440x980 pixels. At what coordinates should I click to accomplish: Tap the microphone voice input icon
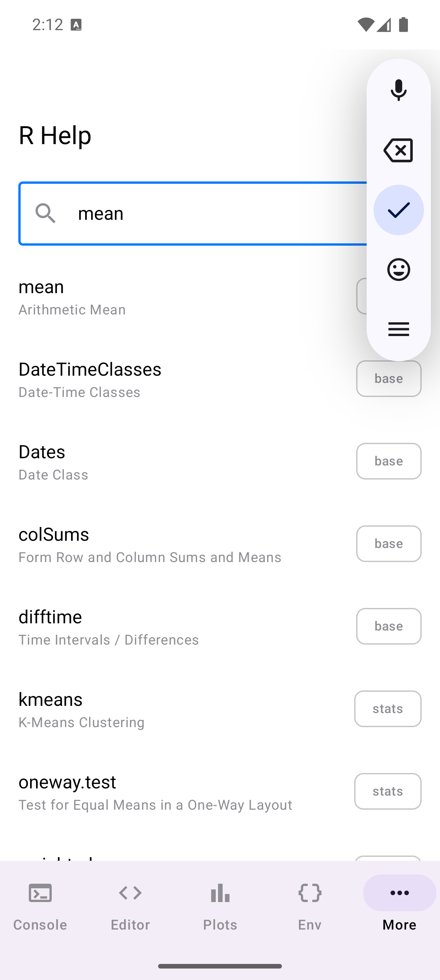[398, 90]
